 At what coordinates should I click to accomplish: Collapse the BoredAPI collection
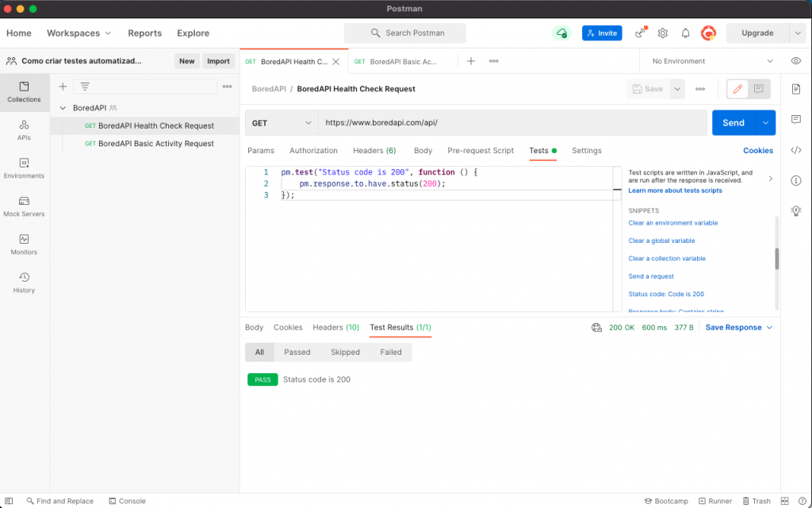tap(62, 106)
